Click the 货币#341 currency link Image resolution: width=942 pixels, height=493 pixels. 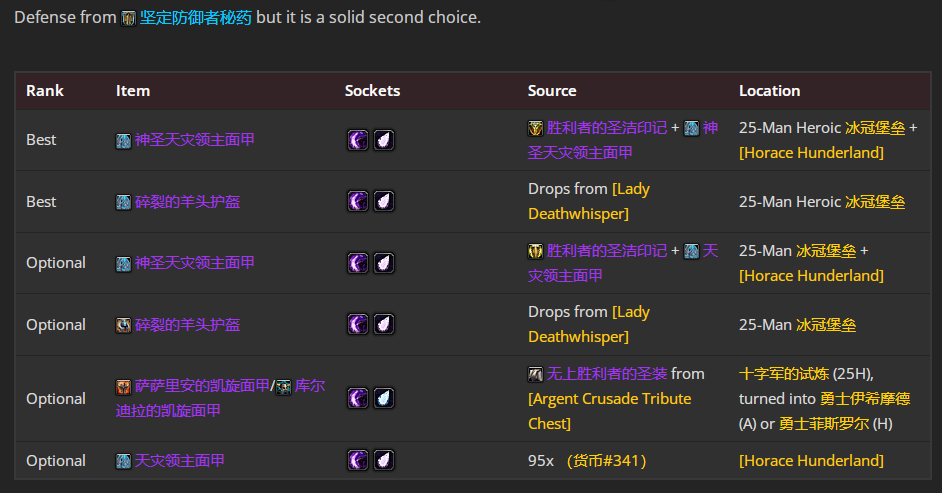[x=606, y=461]
